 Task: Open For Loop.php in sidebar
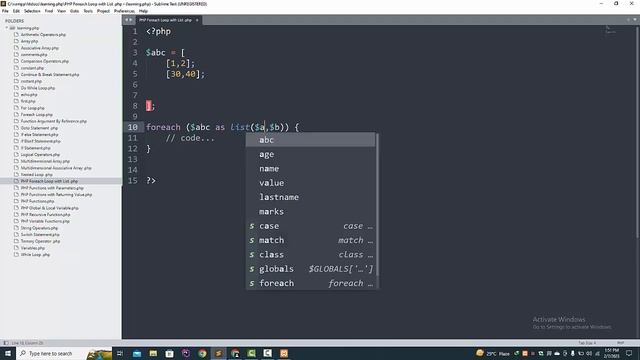coord(32,108)
